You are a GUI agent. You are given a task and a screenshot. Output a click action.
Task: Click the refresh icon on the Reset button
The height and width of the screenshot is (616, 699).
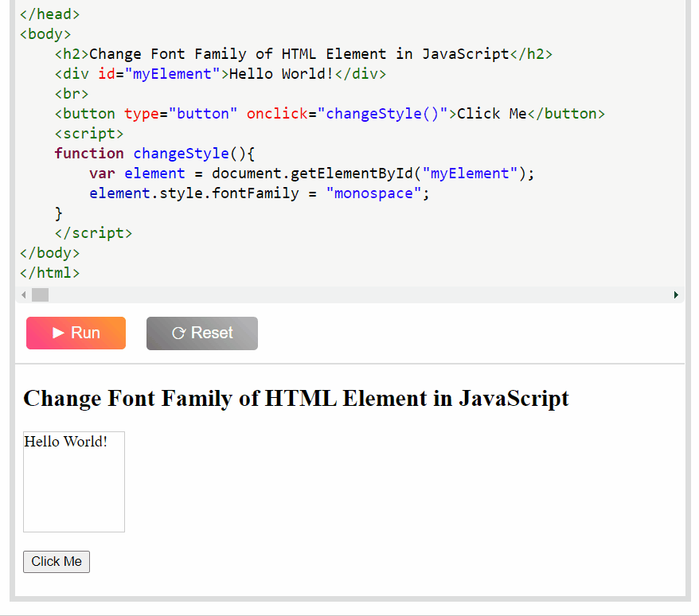click(178, 333)
